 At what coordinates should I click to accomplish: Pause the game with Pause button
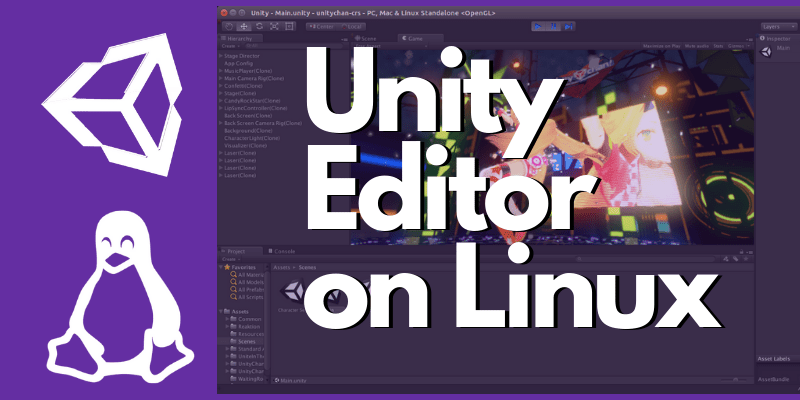pos(553,27)
